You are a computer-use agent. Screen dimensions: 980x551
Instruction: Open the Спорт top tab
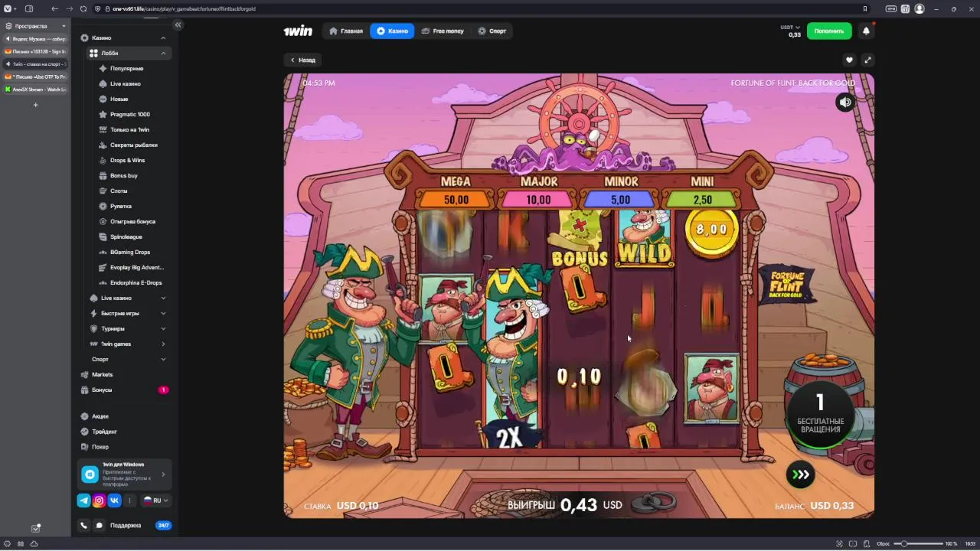[492, 31]
